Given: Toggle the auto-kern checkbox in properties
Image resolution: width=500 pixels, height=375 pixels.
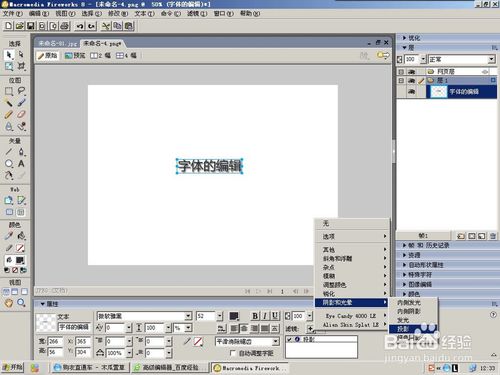Looking at the screenshot, I should (x=233, y=353).
